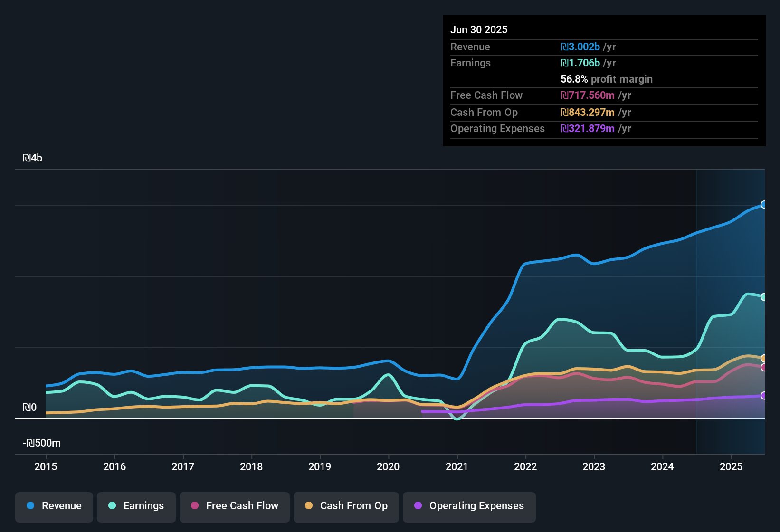Hide the Earnings line via its legend button
This screenshot has height=532, width=780.
(x=136, y=506)
